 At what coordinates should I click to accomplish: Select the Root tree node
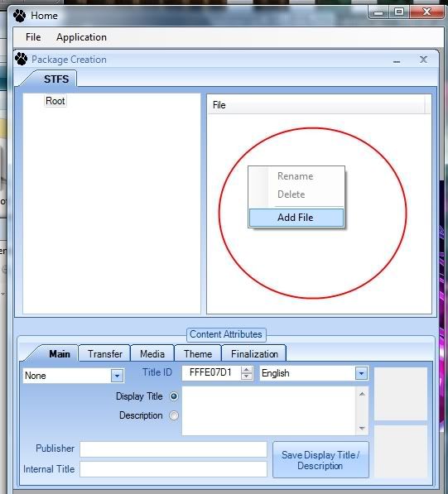(x=55, y=101)
